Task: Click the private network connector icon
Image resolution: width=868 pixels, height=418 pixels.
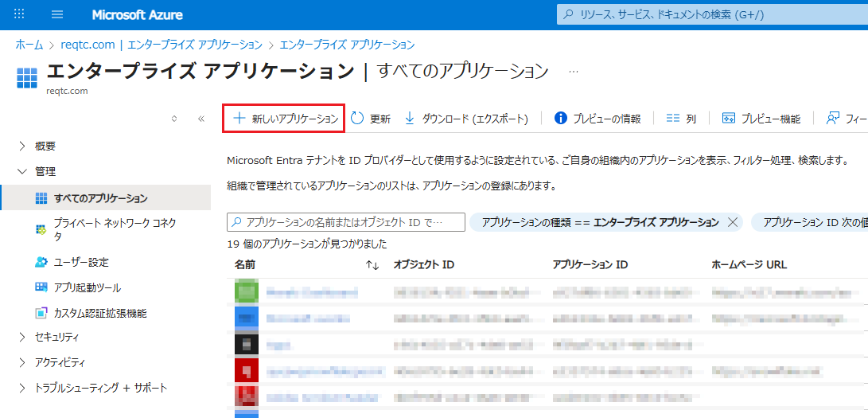Action: coord(41,229)
